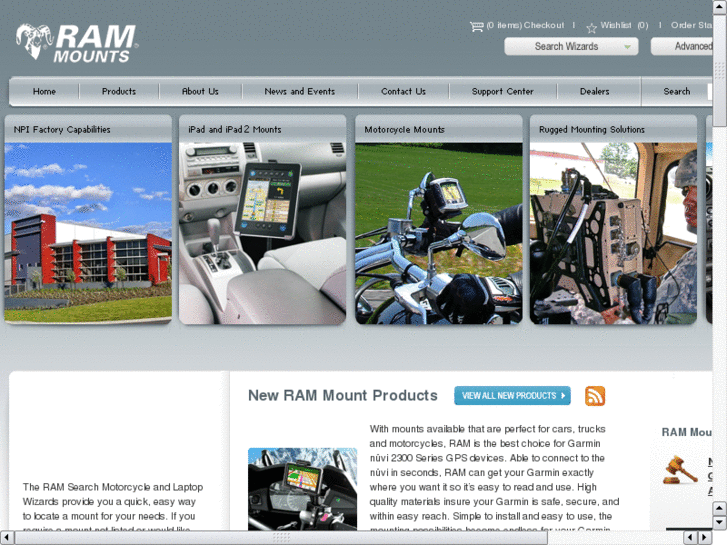The image size is (727, 545).
Task: Open the Order Status link
Action: click(691, 26)
